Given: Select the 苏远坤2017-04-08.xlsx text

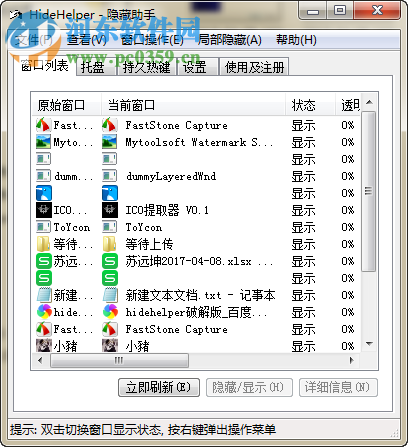Looking at the screenshot, I should [x=188, y=261].
